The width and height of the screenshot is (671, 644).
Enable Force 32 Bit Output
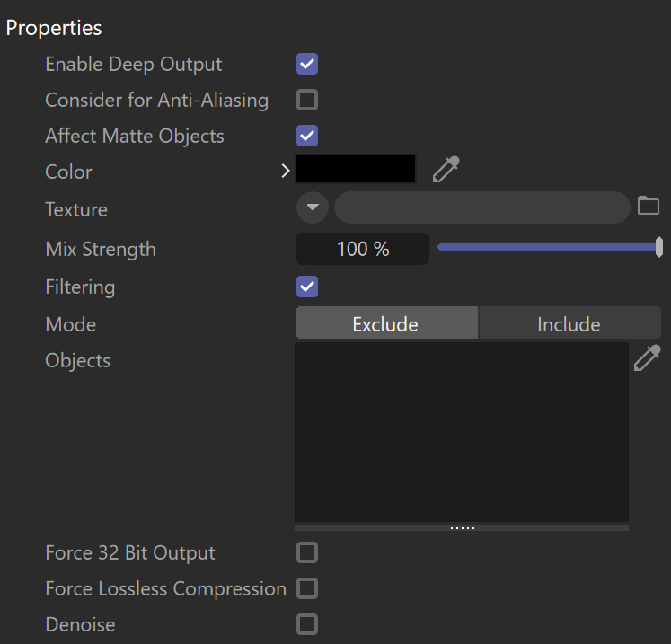click(x=307, y=552)
